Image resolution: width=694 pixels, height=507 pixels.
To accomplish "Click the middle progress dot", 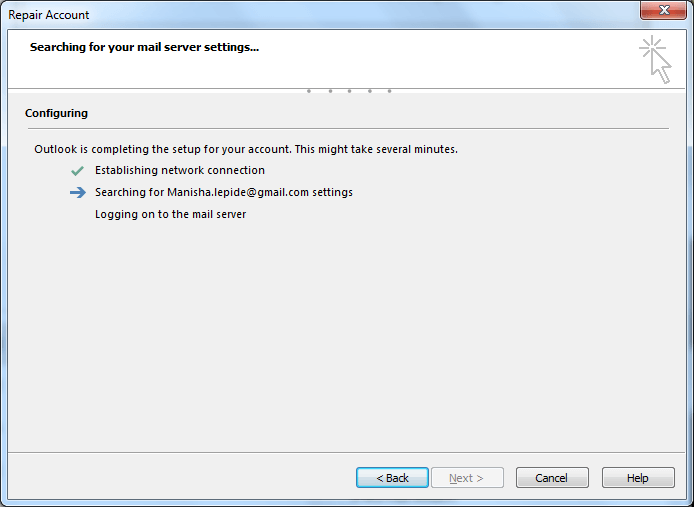I will point(350,91).
